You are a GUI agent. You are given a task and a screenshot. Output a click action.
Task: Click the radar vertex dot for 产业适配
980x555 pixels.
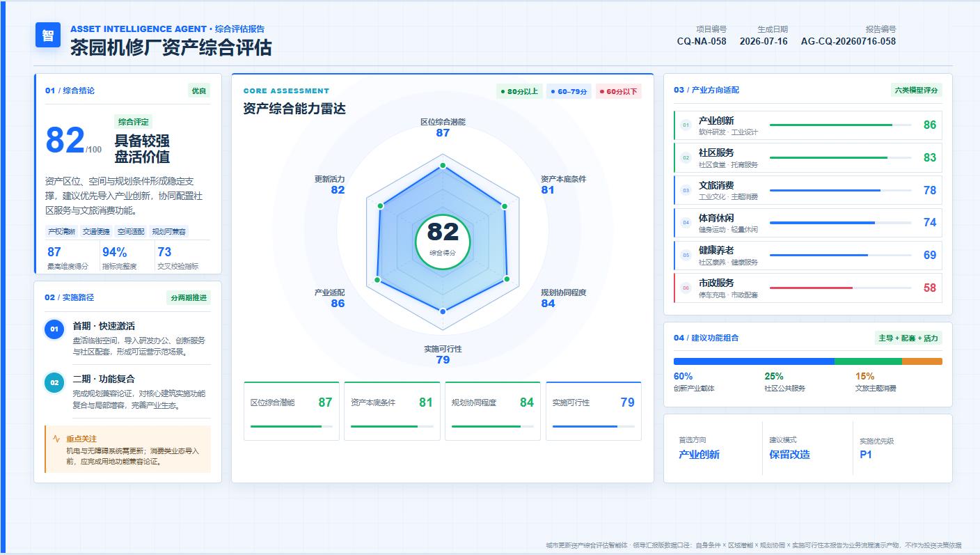[x=378, y=280]
